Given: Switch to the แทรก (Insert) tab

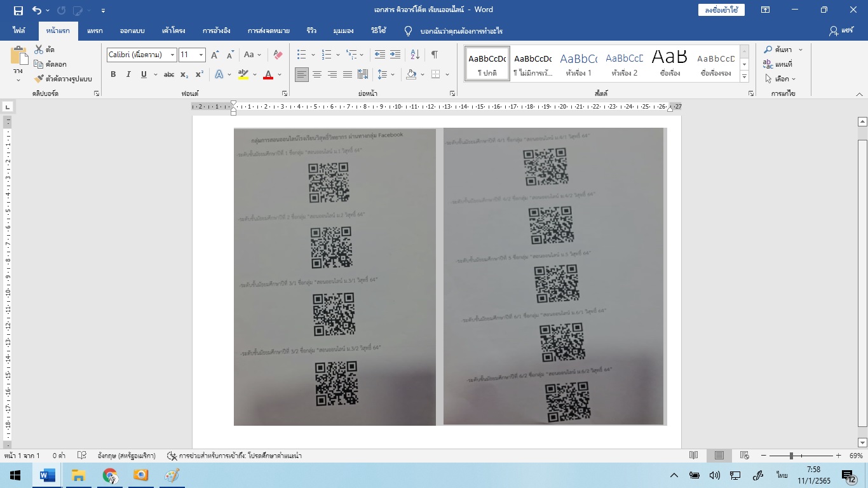Looking at the screenshot, I should pyautogui.click(x=95, y=30).
